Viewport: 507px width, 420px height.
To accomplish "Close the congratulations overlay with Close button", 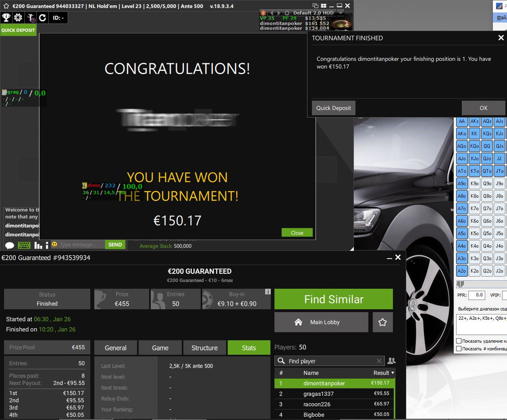I will (x=297, y=233).
